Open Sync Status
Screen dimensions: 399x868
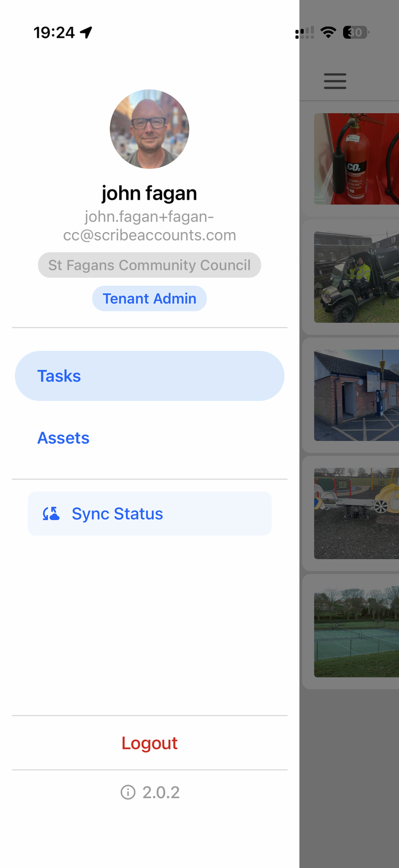pos(149,514)
